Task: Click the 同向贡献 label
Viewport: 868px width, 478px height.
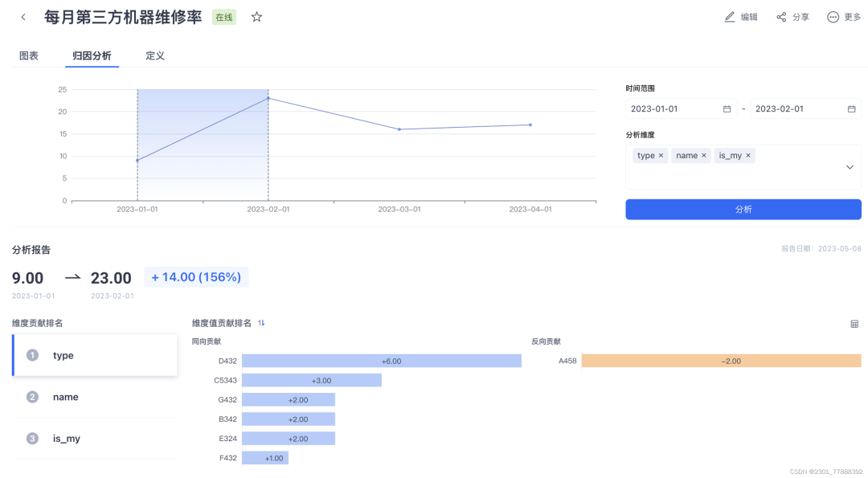Action: [207, 341]
